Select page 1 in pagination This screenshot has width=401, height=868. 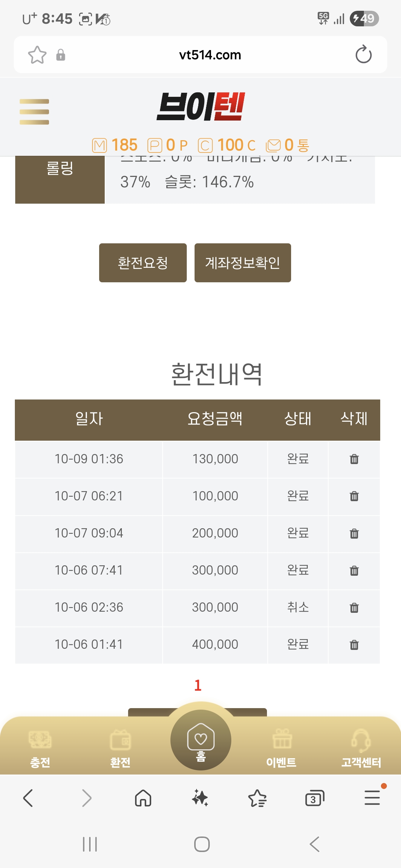pos(198,685)
